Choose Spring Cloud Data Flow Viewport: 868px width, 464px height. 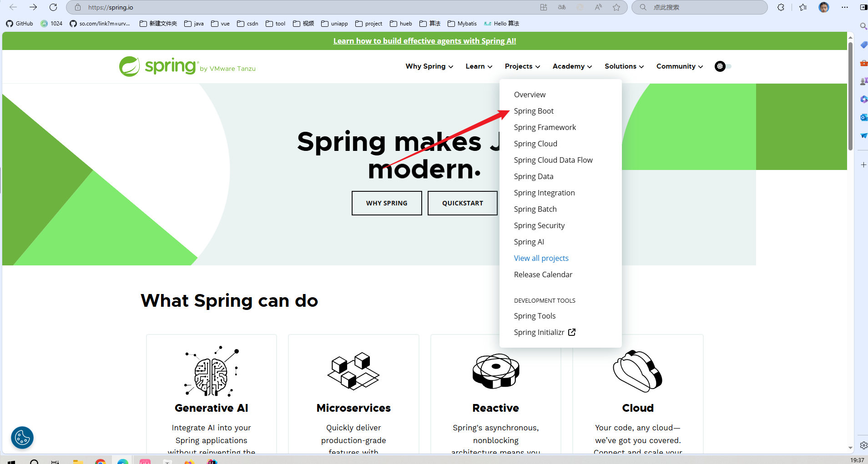pos(553,160)
